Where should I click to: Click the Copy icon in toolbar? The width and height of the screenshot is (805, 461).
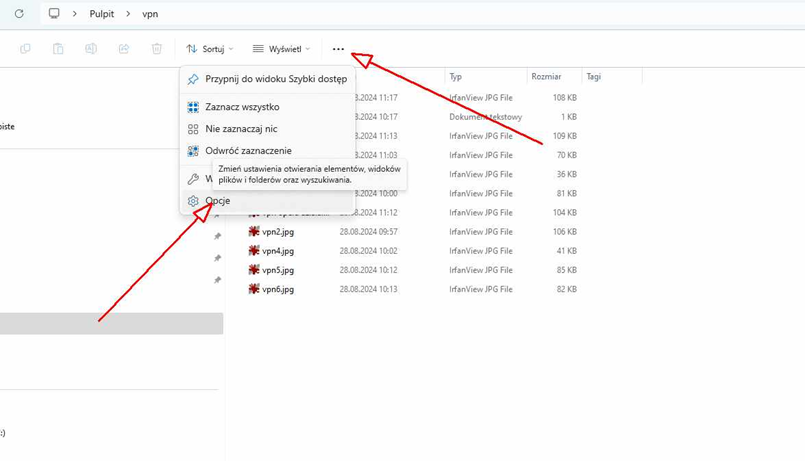click(x=25, y=49)
